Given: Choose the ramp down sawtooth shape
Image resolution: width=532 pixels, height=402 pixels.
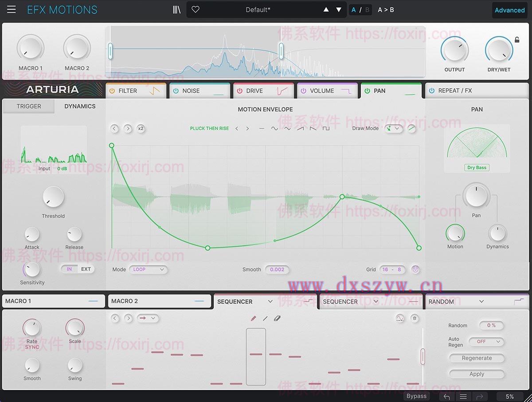Looking at the screenshot, I should (x=313, y=129).
